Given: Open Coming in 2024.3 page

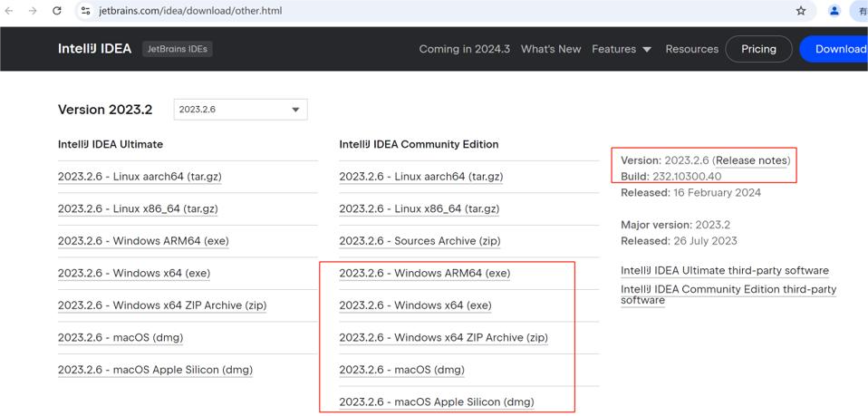Looking at the screenshot, I should (x=464, y=49).
